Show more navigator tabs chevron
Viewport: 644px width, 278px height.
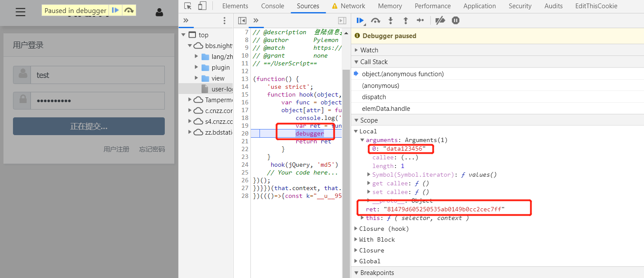(x=186, y=20)
